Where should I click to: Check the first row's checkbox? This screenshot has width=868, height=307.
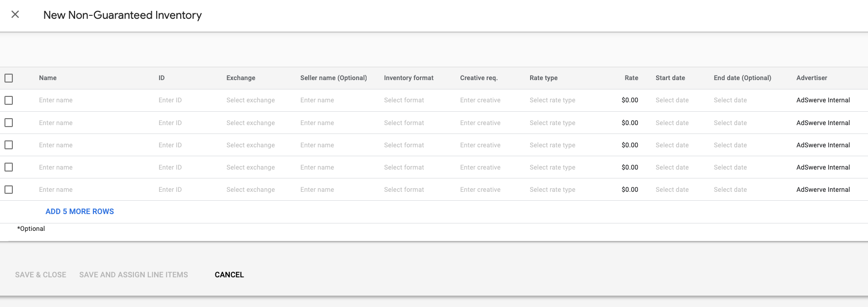9,100
